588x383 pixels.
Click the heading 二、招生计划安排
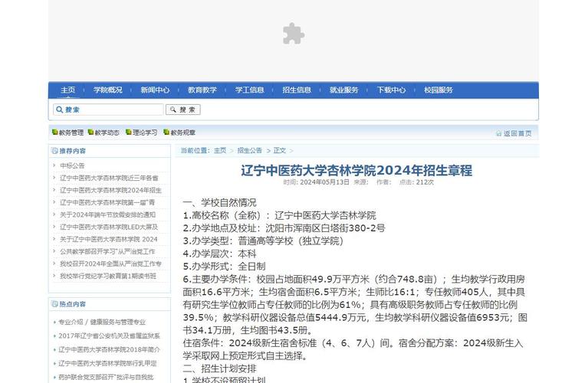point(220,368)
